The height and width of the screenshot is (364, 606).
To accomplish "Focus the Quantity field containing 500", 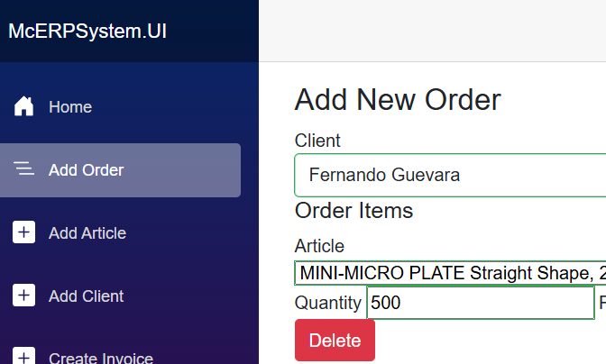I will point(480,304).
